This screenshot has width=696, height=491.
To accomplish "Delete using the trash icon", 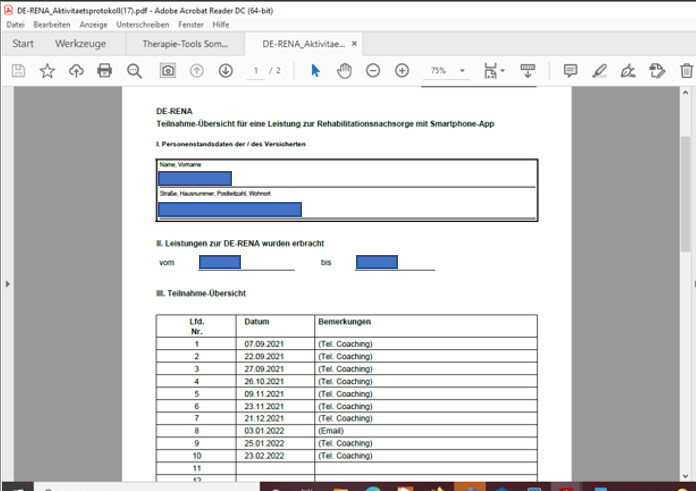I will [x=686, y=71].
